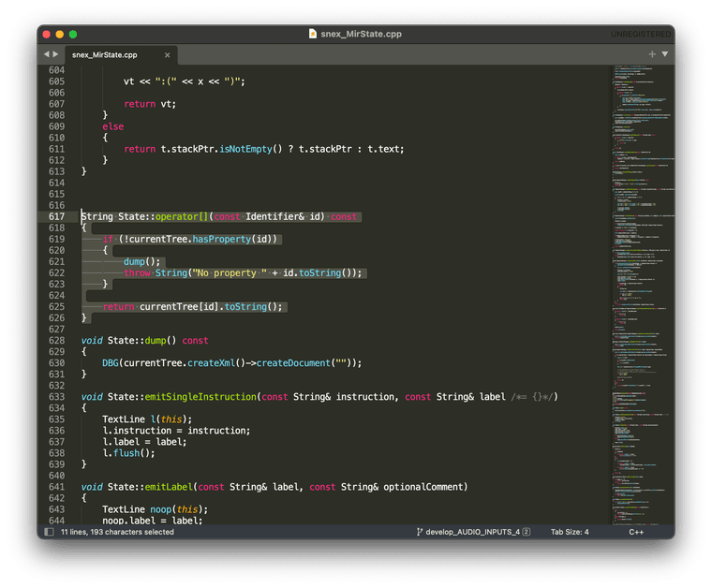The height and width of the screenshot is (588, 712).
Task: Open git branch develop_AUDIO_INPUTS_4 menu
Action: (473, 532)
